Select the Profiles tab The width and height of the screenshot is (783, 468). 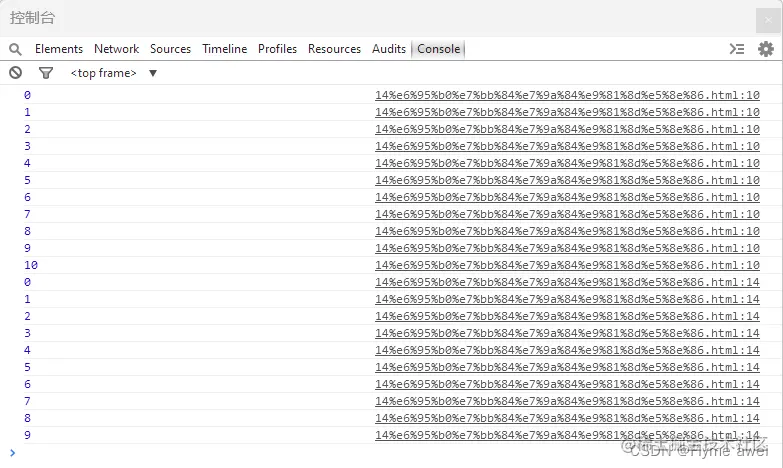point(277,49)
